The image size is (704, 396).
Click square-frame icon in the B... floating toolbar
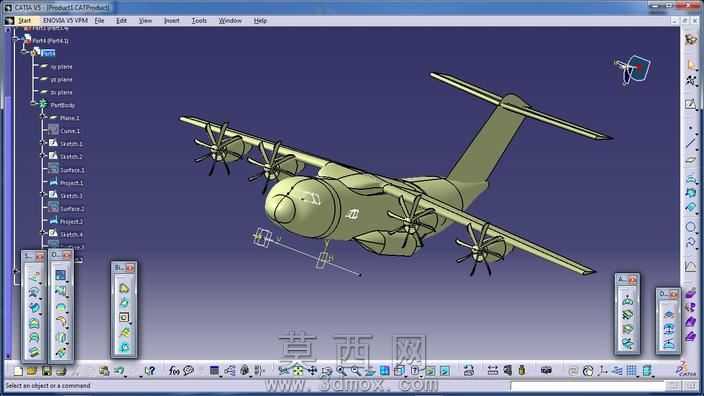tap(124, 317)
